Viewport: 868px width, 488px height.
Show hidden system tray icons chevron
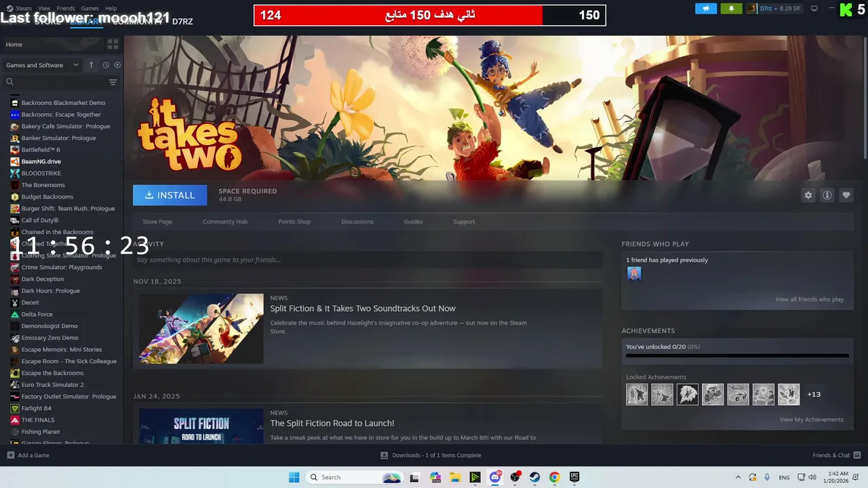pyautogui.click(x=738, y=477)
